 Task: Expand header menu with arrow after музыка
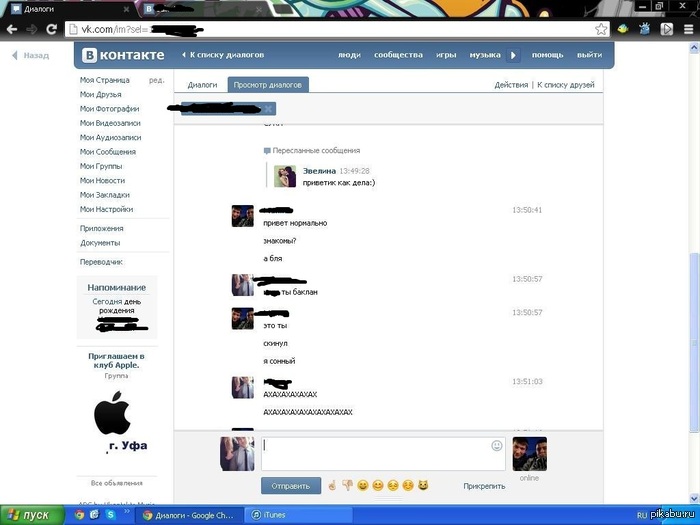[x=513, y=55]
